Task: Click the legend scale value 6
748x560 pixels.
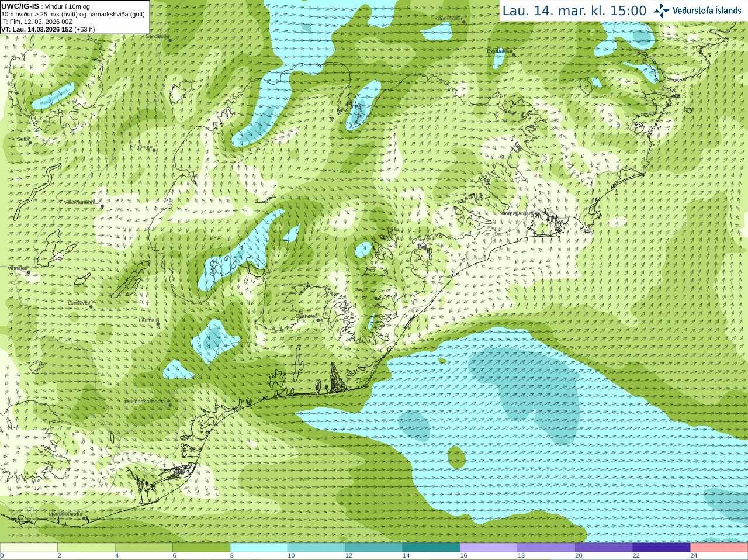Action: pos(174,556)
